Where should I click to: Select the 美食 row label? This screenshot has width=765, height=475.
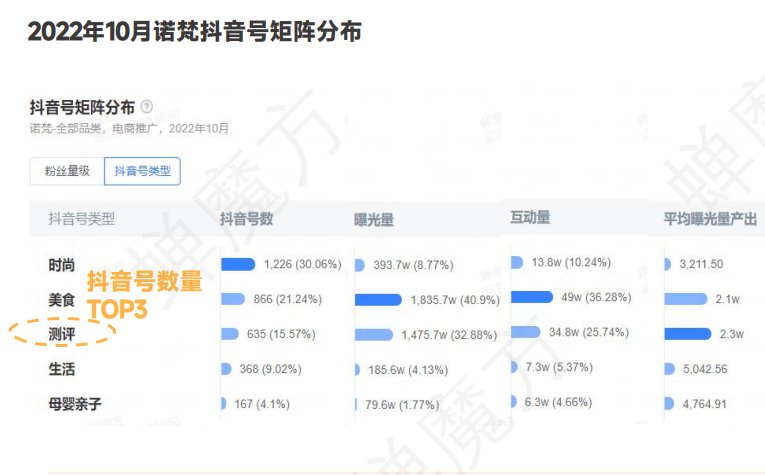click(x=61, y=299)
